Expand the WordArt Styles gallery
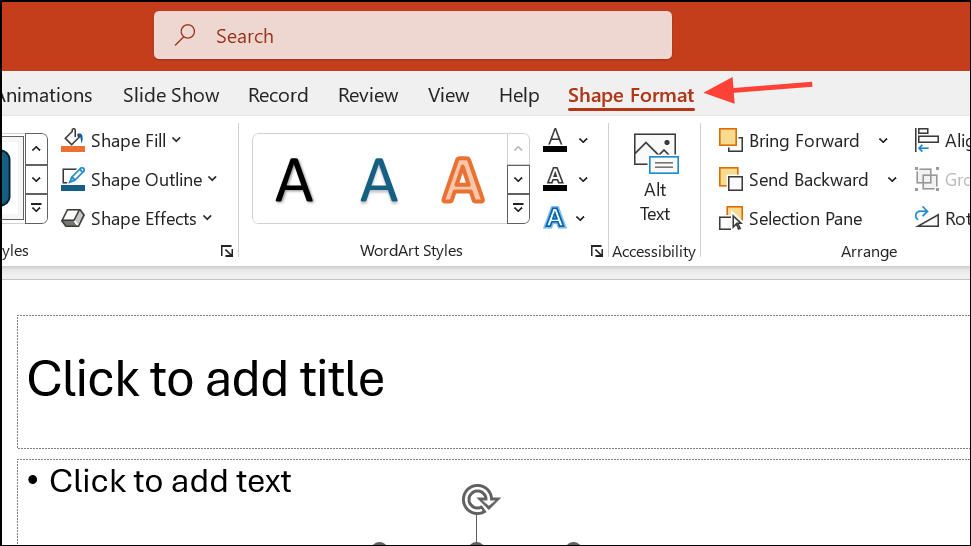Viewport: 971px width, 546px height. (x=518, y=208)
